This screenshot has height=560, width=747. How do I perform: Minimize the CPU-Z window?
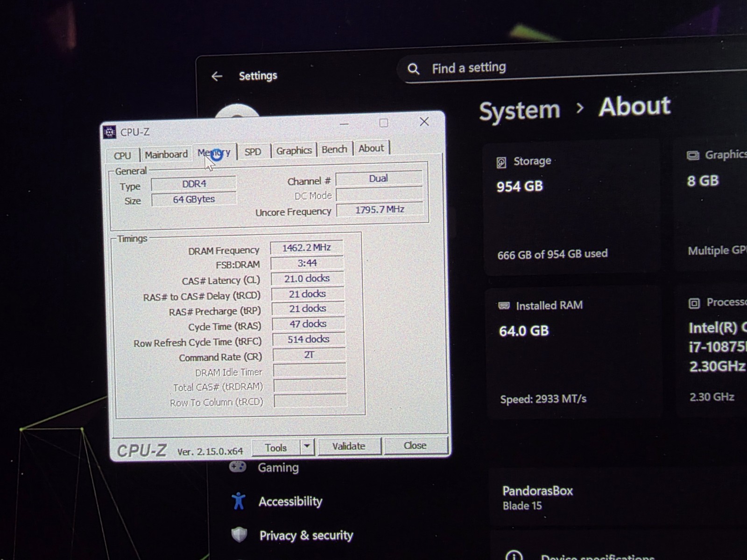[345, 124]
